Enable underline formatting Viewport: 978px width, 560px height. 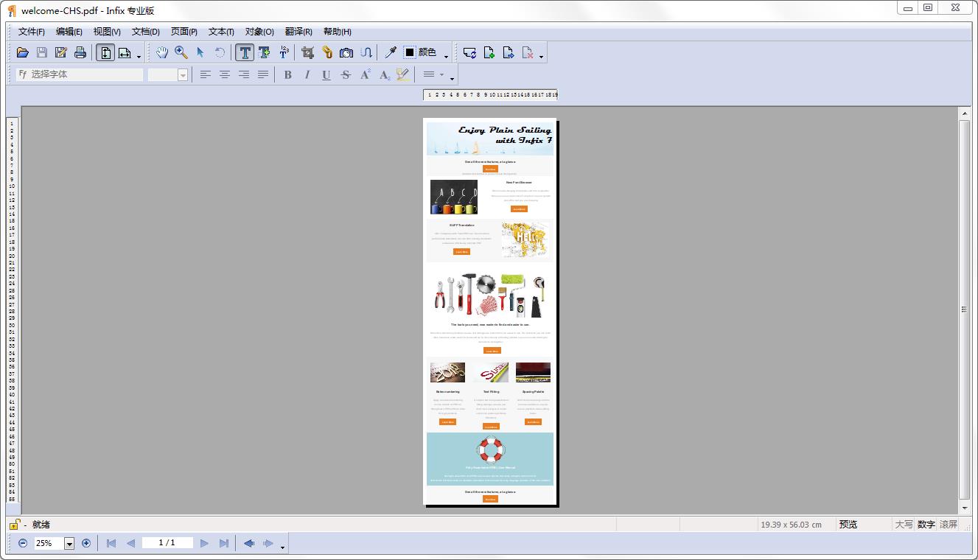pyautogui.click(x=326, y=74)
